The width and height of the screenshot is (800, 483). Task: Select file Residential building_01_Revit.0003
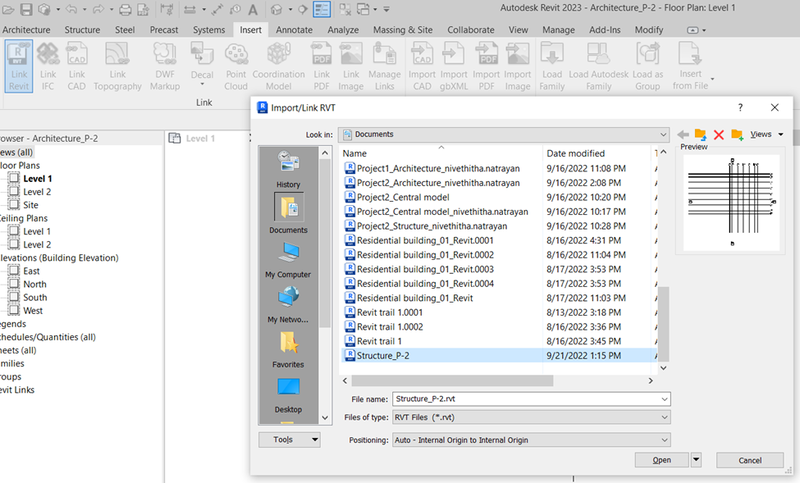click(x=425, y=269)
